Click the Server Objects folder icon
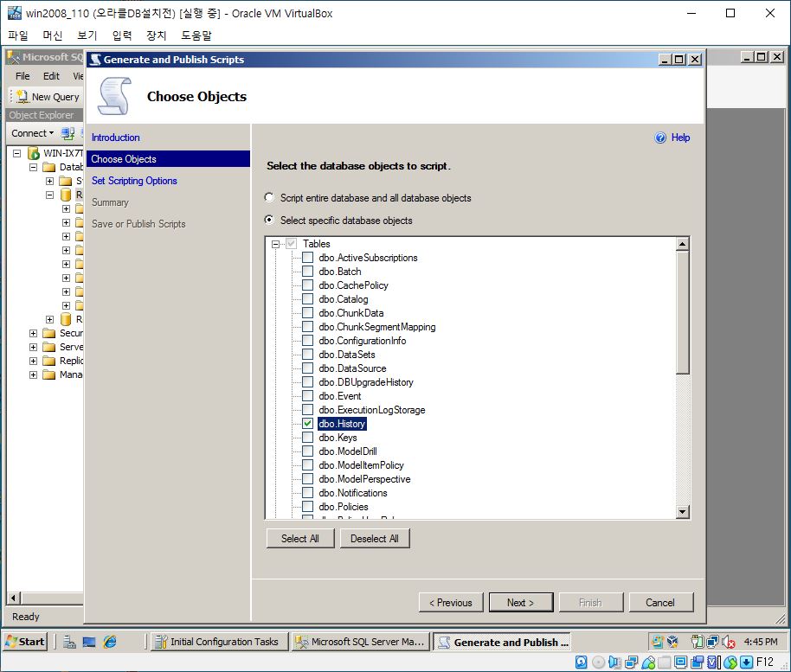791x672 pixels. coord(49,347)
